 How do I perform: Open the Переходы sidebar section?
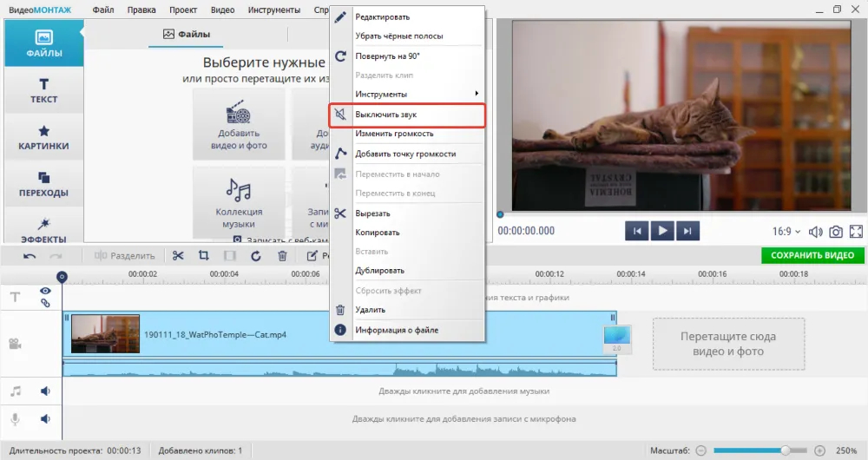pos(43,184)
